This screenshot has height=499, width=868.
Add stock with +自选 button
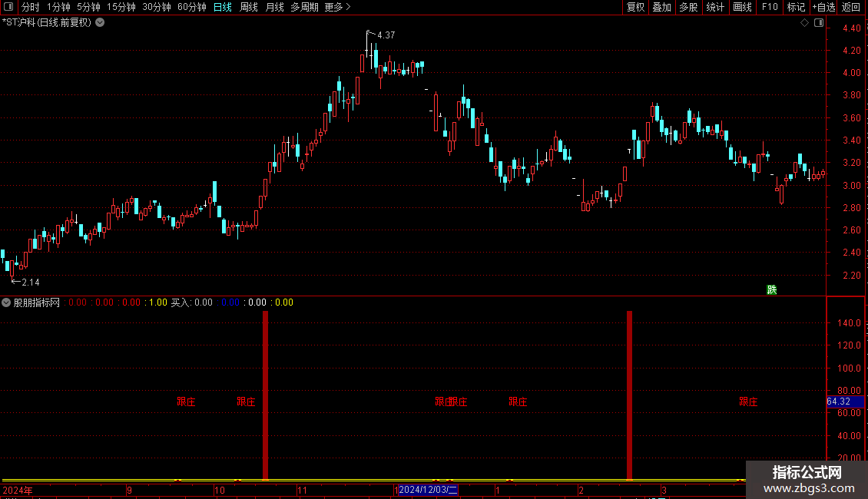click(x=823, y=7)
